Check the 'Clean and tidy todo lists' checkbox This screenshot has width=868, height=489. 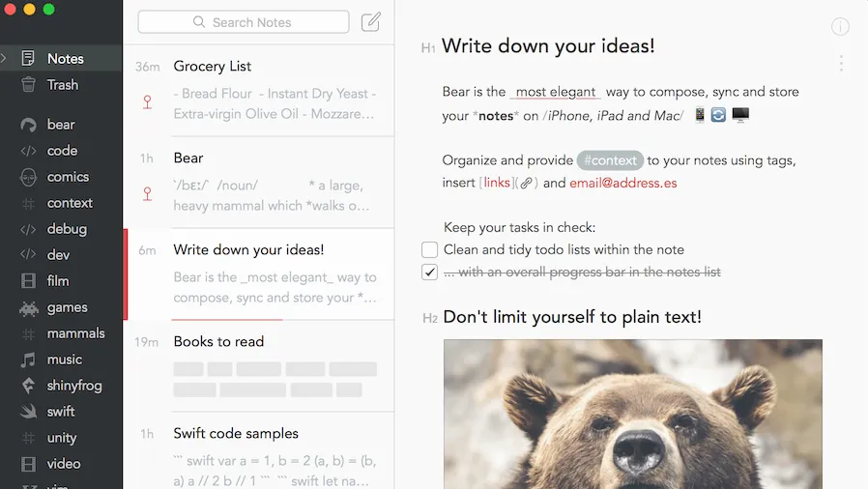coord(429,249)
